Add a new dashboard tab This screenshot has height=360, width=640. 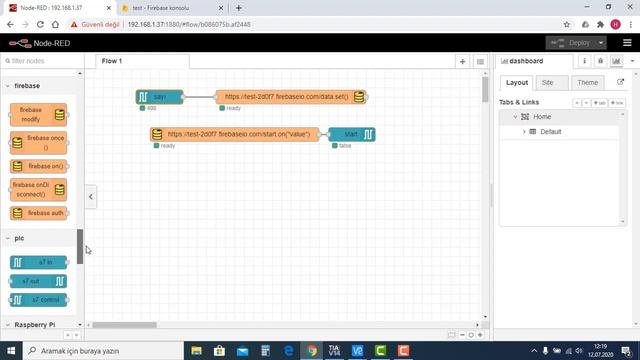point(599,103)
